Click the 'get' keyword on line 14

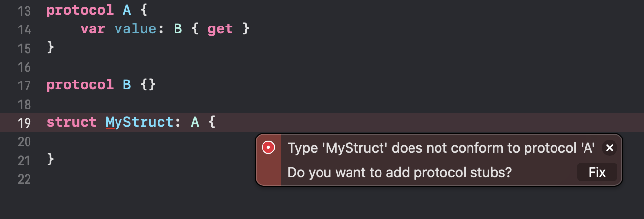(220, 30)
